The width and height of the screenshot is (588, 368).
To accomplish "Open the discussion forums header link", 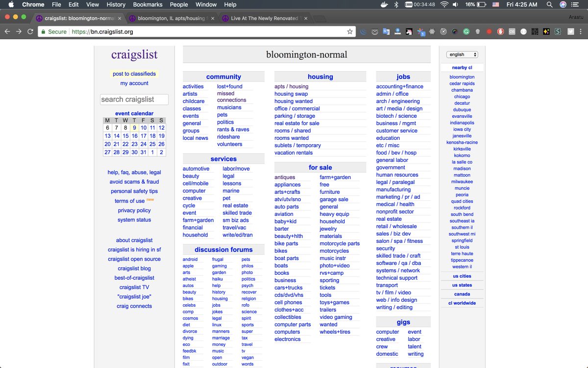I will 223,249.
